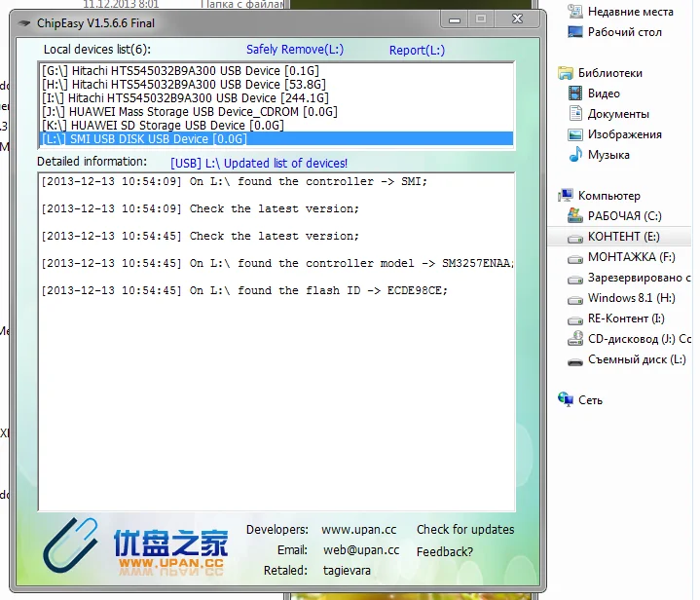This screenshot has height=600, width=700.
Task: Open drive РАБОЧАЯ (C:)
Action: (x=625, y=216)
